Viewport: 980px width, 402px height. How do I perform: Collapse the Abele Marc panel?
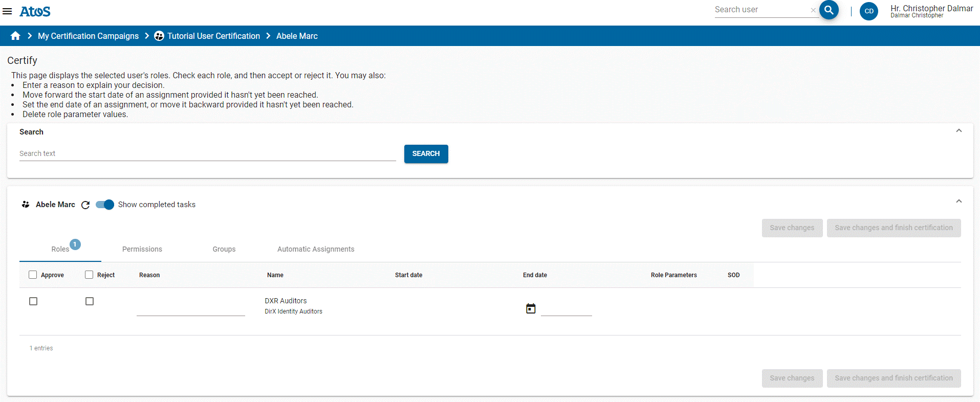(x=959, y=202)
